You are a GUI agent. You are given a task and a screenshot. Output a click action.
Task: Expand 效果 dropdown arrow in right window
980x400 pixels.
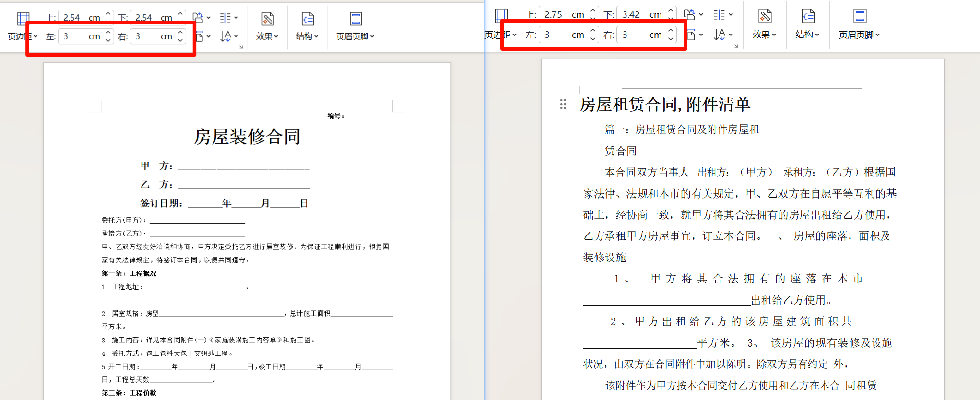774,35
